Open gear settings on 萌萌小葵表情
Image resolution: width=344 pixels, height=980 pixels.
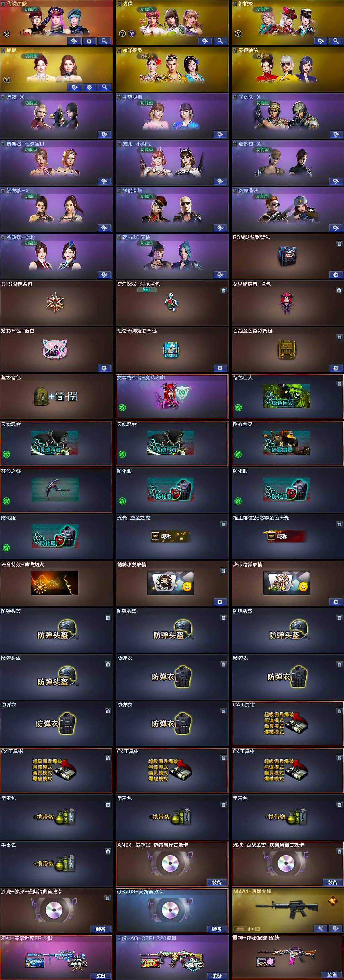click(220, 602)
